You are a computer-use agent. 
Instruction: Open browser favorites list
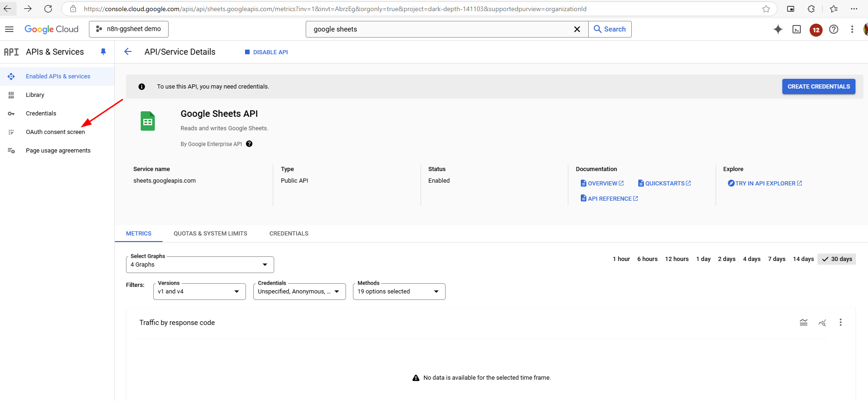tap(834, 9)
